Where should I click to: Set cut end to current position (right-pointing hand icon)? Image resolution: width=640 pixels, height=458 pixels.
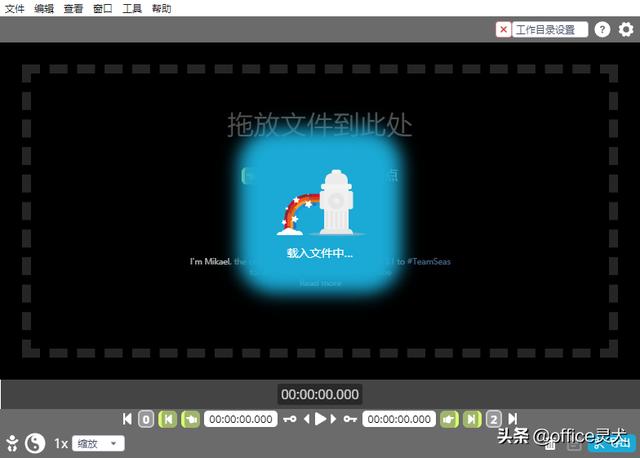pyautogui.click(x=449, y=419)
